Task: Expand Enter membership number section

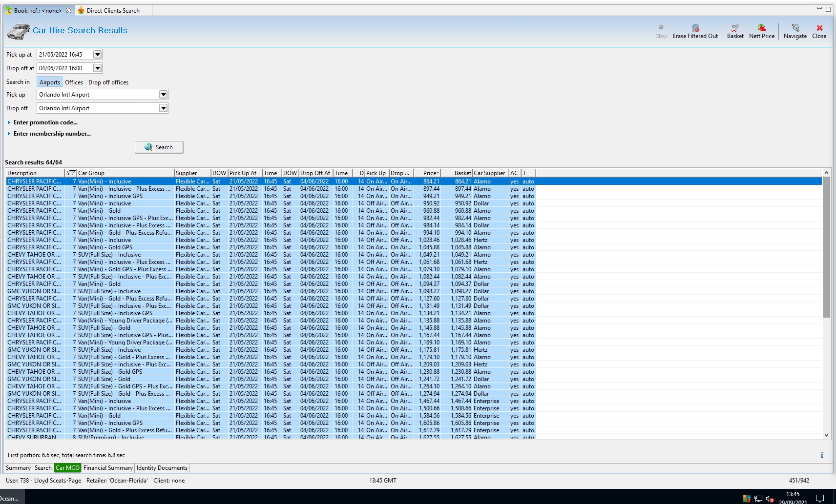Action: [49, 134]
